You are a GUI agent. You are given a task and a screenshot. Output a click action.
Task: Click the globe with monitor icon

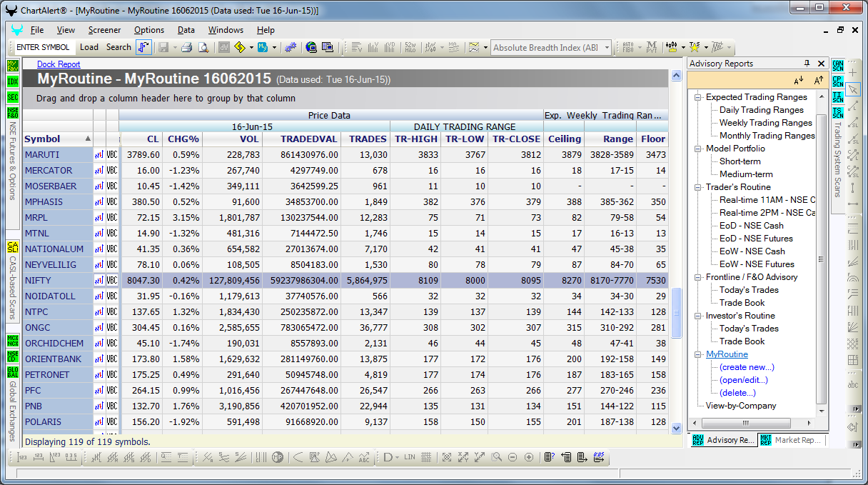(x=311, y=48)
